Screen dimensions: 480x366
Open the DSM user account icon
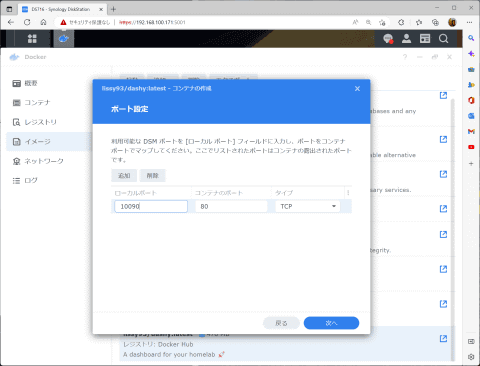coord(406,39)
